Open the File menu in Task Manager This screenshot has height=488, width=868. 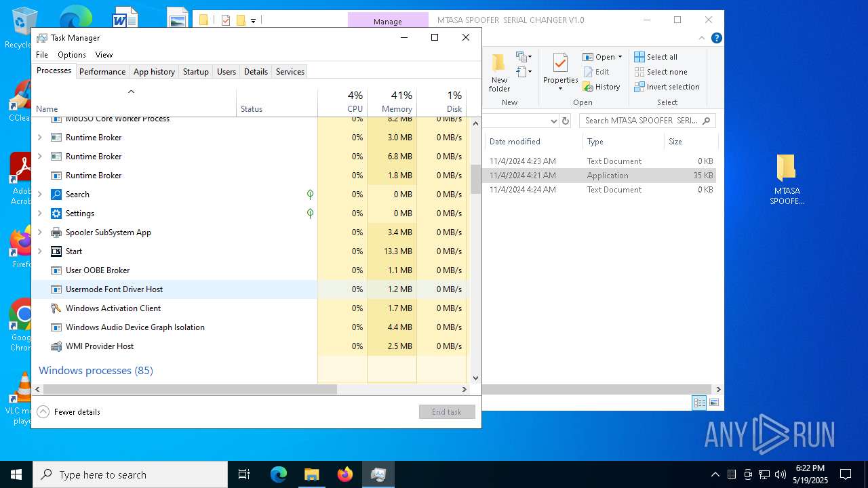[x=42, y=55]
